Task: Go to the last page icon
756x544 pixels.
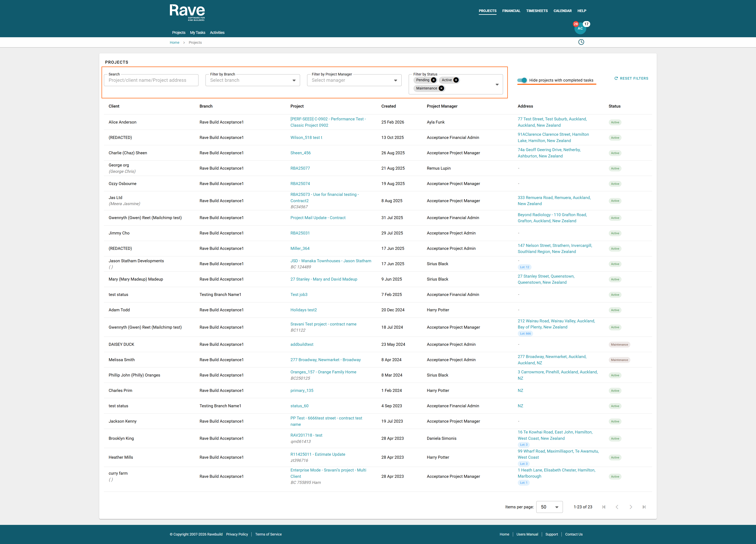Action: click(644, 507)
